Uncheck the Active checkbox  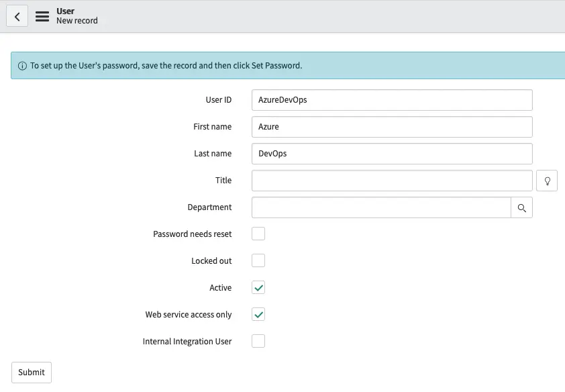coord(258,287)
